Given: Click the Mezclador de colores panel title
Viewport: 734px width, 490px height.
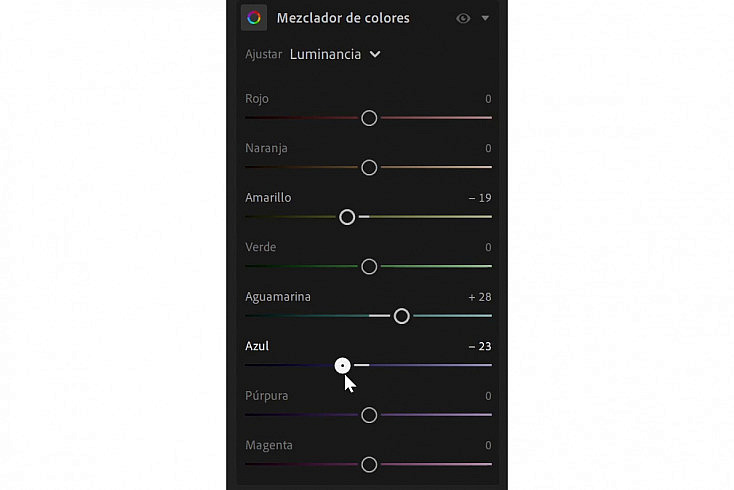Looking at the screenshot, I should 343,18.
